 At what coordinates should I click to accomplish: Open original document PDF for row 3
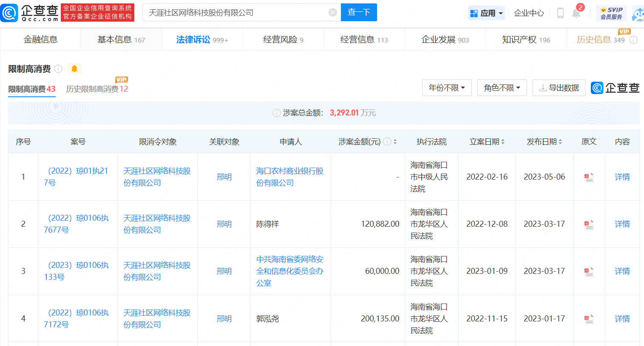tap(589, 271)
